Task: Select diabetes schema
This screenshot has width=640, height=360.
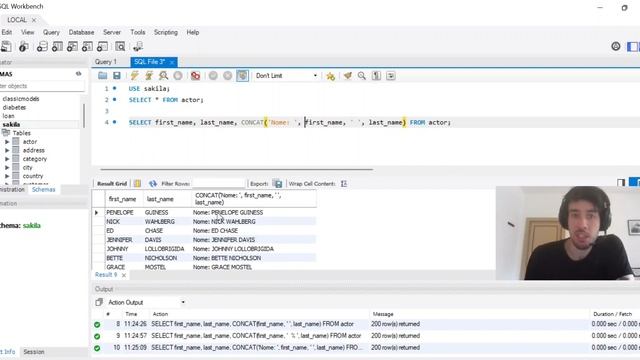Action: [x=14, y=107]
